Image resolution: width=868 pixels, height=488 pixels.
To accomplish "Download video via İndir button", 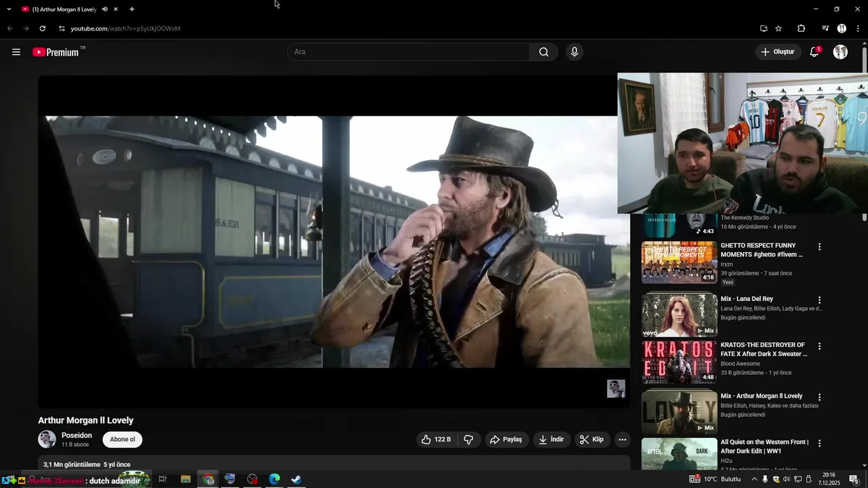I will tap(551, 439).
